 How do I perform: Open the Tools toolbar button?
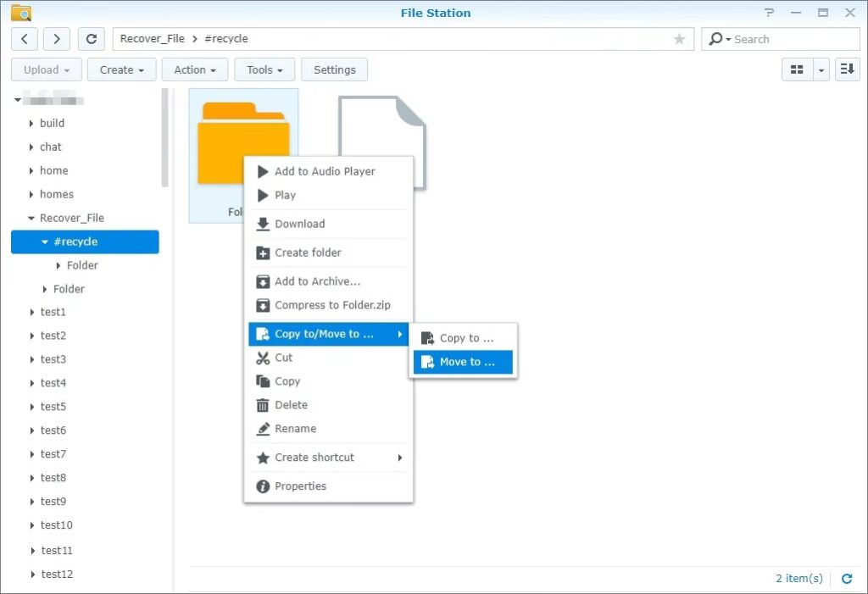click(264, 70)
